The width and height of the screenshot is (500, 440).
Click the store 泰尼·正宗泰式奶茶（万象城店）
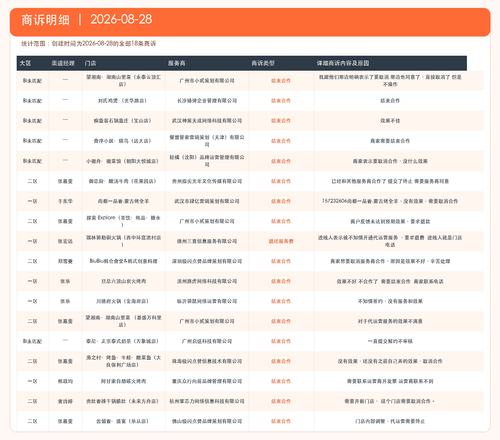coord(122,341)
